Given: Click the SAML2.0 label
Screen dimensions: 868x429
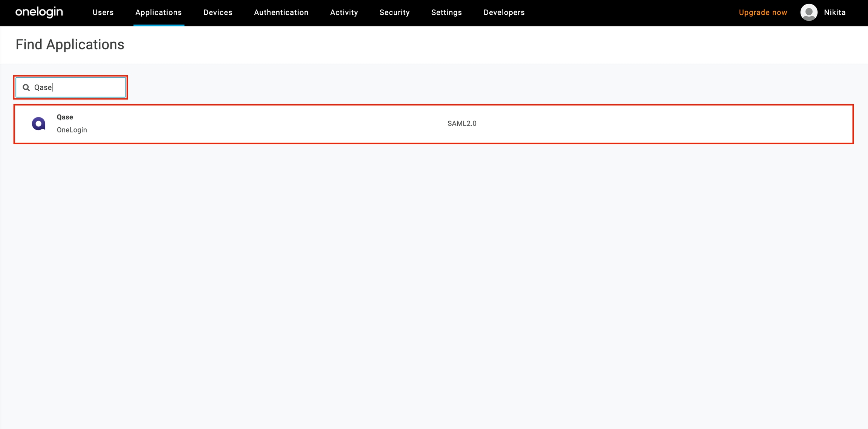Looking at the screenshot, I should tap(462, 124).
